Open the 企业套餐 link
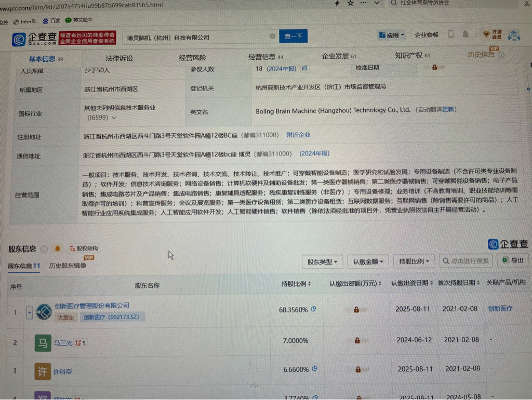 (x=427, y=35)
